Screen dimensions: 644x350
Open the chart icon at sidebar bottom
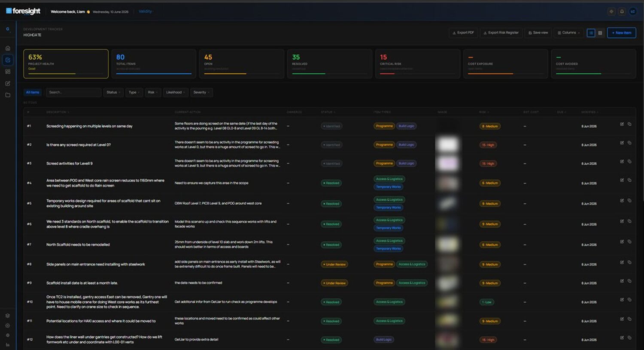[8, 345]
